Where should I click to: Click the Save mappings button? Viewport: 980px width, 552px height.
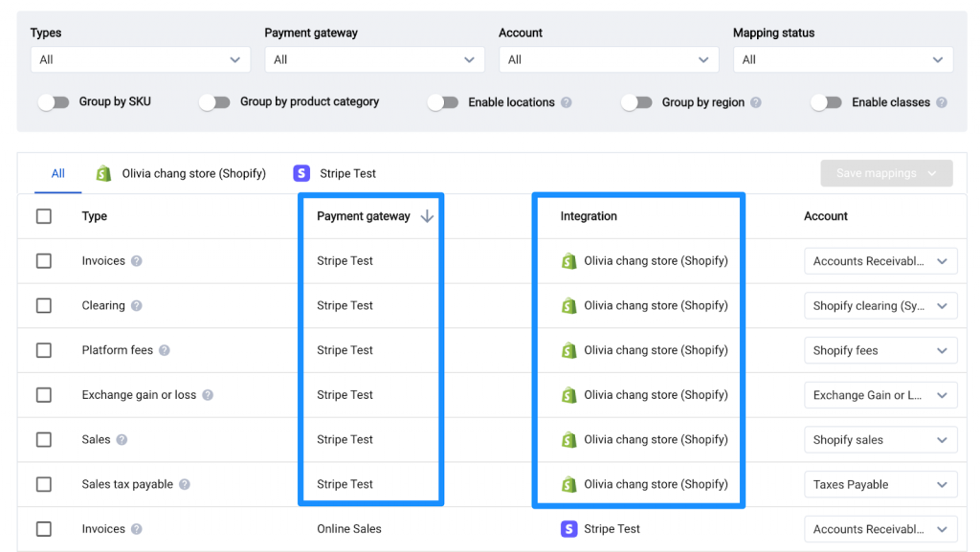(885, 173)
